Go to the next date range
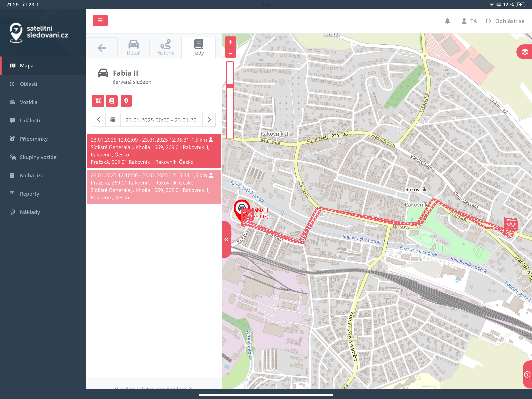The width and height of the screenshot is (532, 399). coord(209,120)
